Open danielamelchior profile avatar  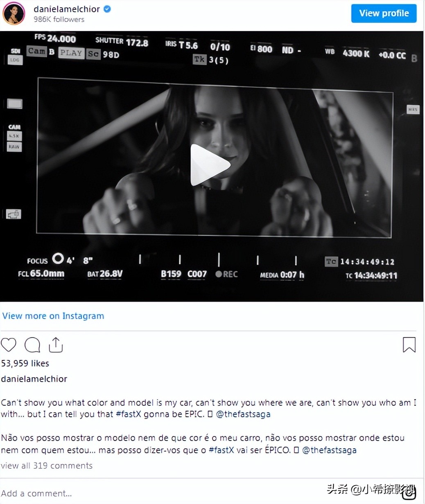coord(14,13)
